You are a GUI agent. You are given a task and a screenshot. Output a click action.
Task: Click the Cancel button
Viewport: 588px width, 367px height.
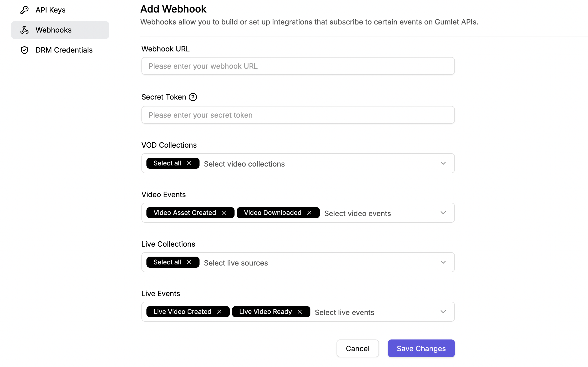point(358,348)
